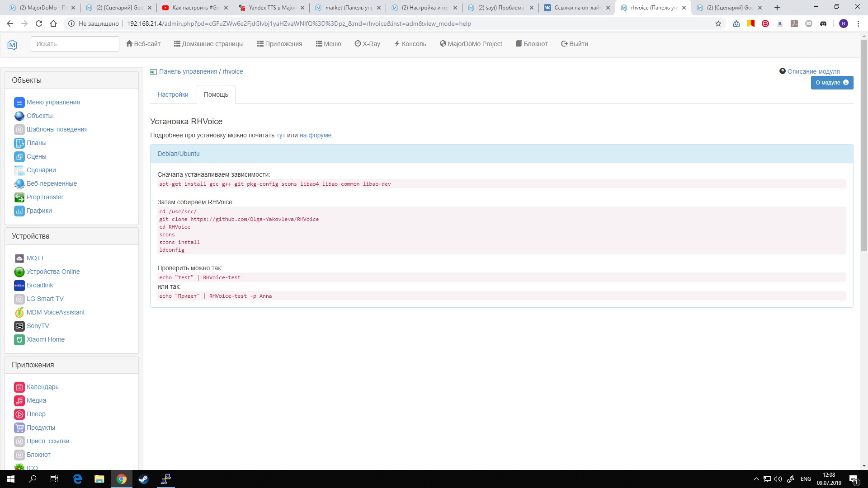Open the Xiaomi Home icon

point(19,340)
